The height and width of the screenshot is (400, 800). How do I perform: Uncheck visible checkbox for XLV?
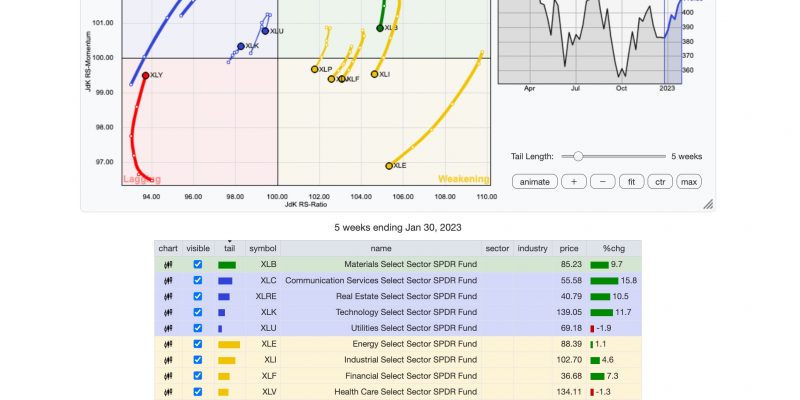coord(197,391)
